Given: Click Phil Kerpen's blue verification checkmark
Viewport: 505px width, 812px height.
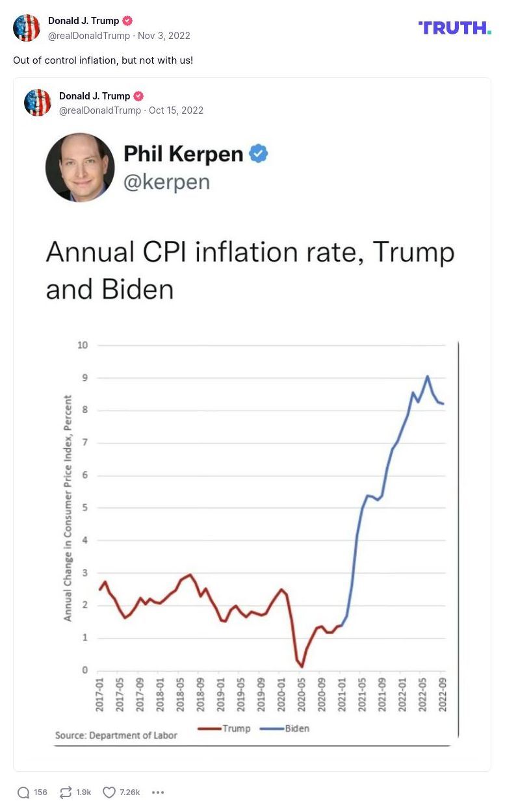Looking at the screenshot, I should pyautogui.click(x=258, y=154).
